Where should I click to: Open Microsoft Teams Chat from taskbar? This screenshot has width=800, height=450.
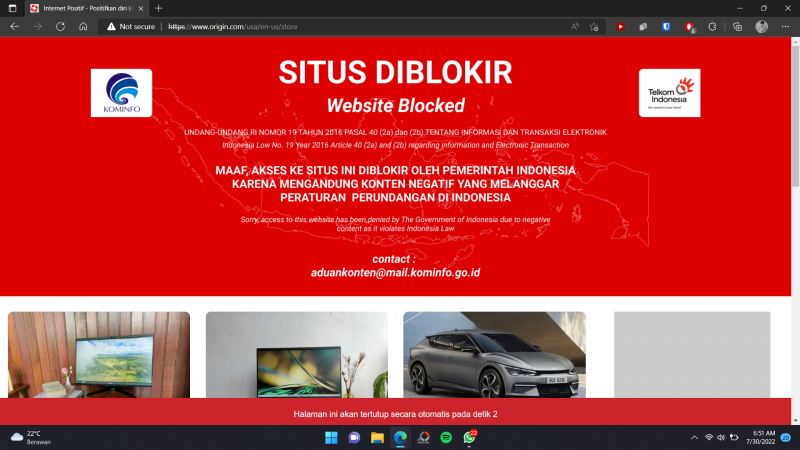[354, 437]
